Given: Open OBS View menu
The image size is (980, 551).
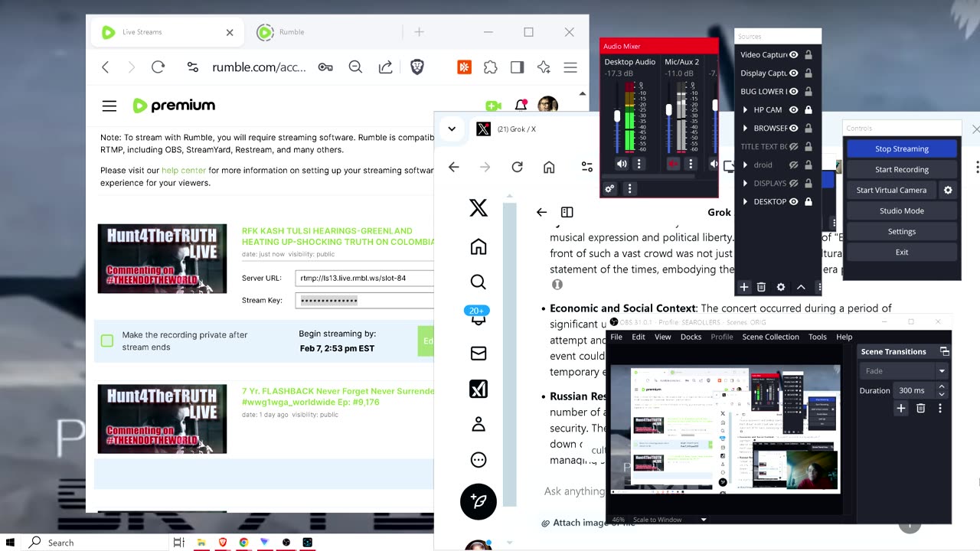Looking at the screenshot, I should tap(663, 337).
